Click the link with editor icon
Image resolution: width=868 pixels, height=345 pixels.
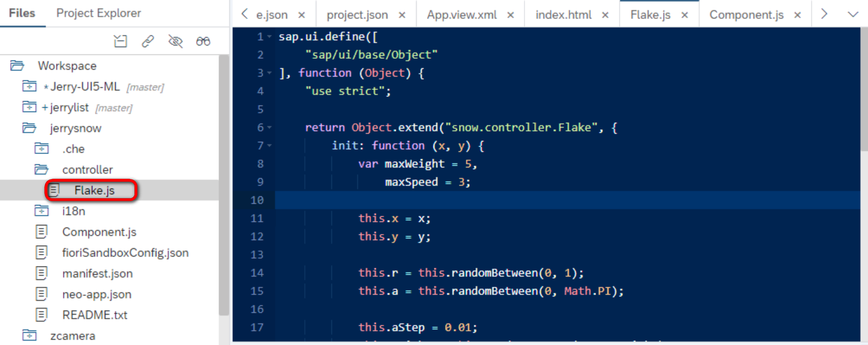pyautogui.click(x=148, y=41)
